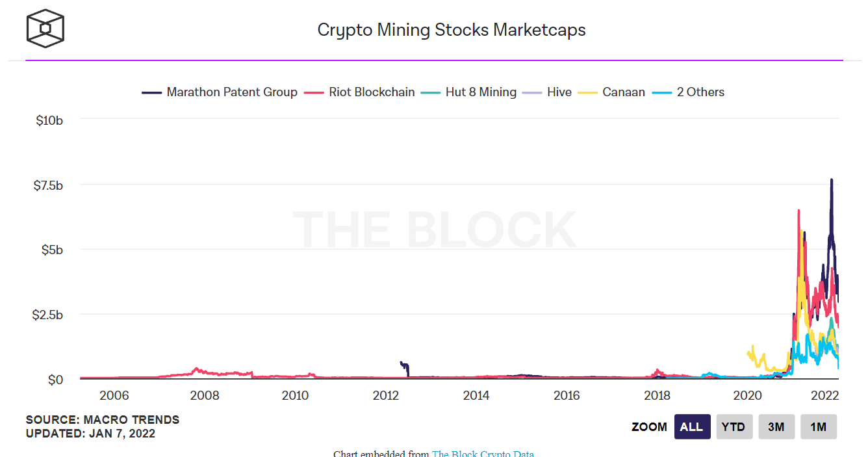The height and width of the screenshot is (457, 868).
Task: Click the SOURCE: MACRO TRENDS text
Action: (x=102, y=419)
